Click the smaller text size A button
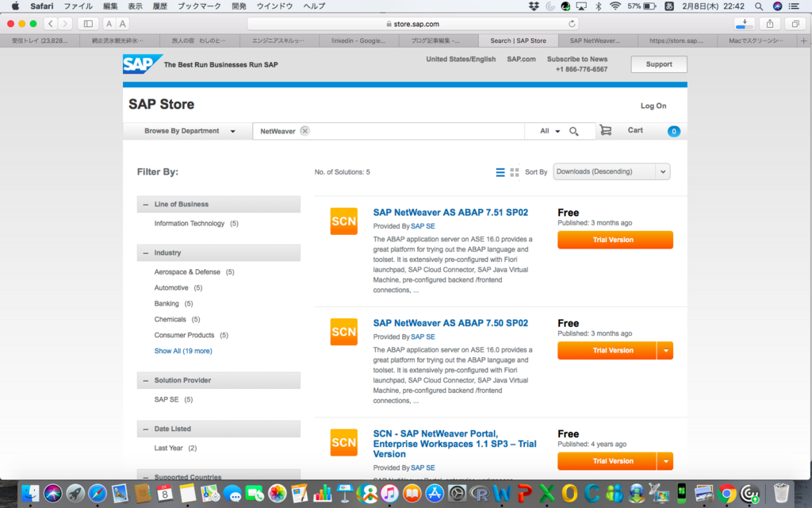 (109, 24)
